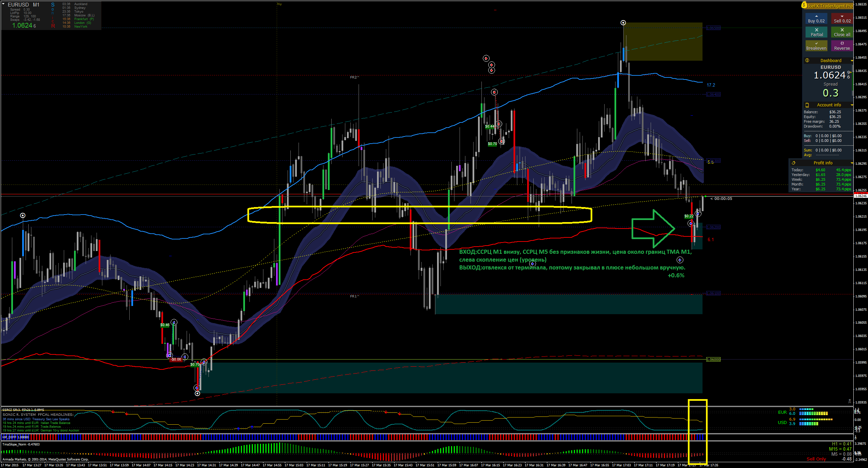Click the current price tag 1.06246
The width and height of the screenshot is (868, 468).
point(860,196)
